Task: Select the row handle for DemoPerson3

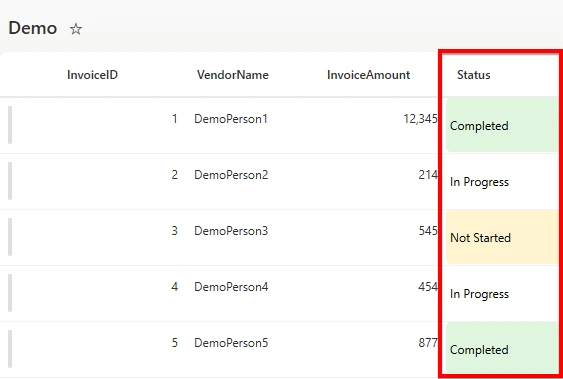Action: coord(10,237)
